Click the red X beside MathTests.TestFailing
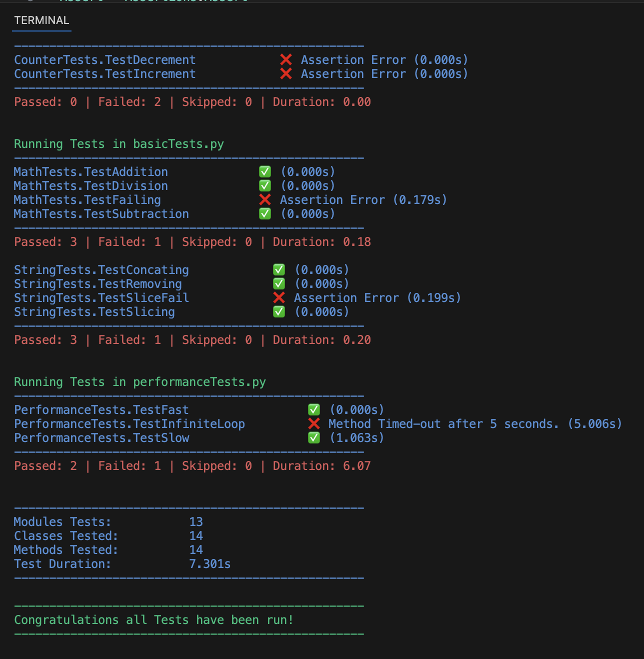The image size is (644, 659). coord(264,199)
